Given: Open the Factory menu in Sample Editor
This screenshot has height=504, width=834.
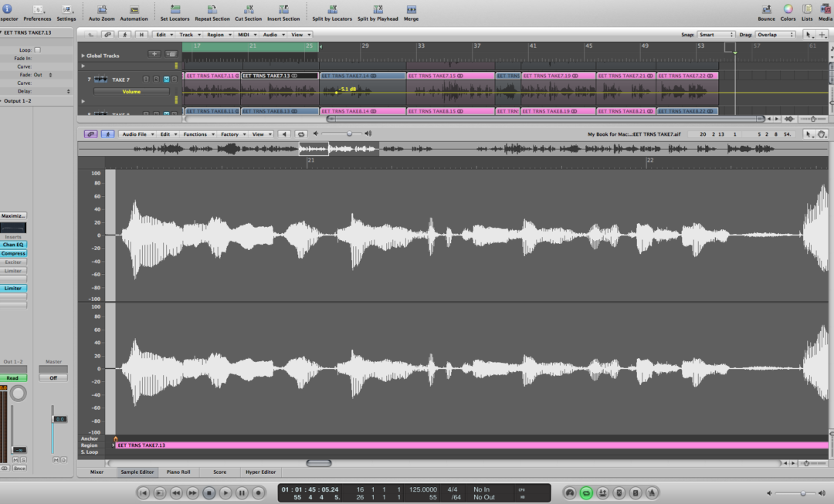Looking at the screenshot, I should (233, 134).
